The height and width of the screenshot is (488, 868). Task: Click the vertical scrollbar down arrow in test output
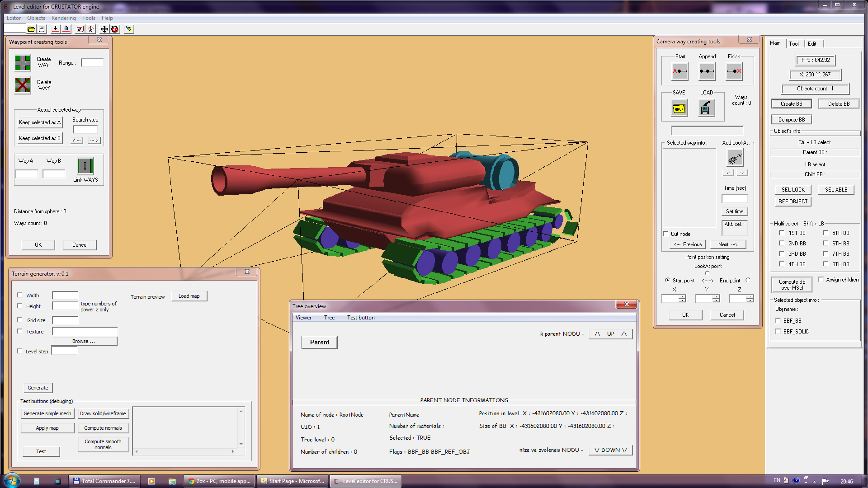[x=241, y=444]
